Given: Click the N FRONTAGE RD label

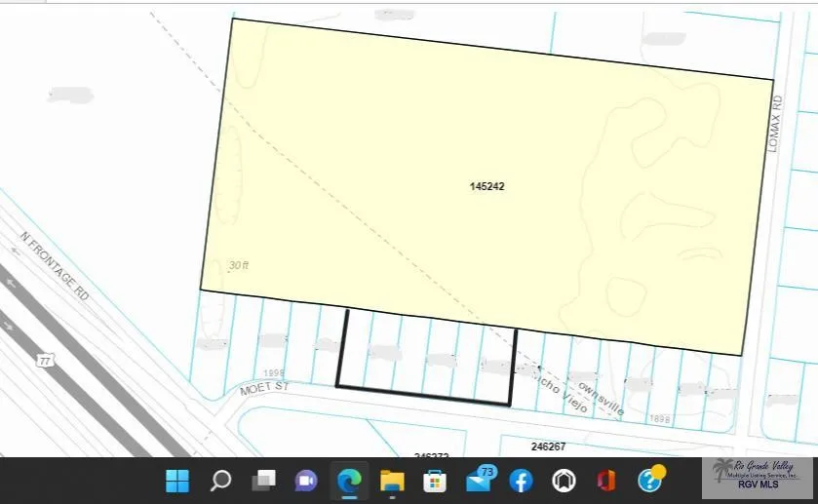Looking at the screenshot, I should click(x=56, y=266).
